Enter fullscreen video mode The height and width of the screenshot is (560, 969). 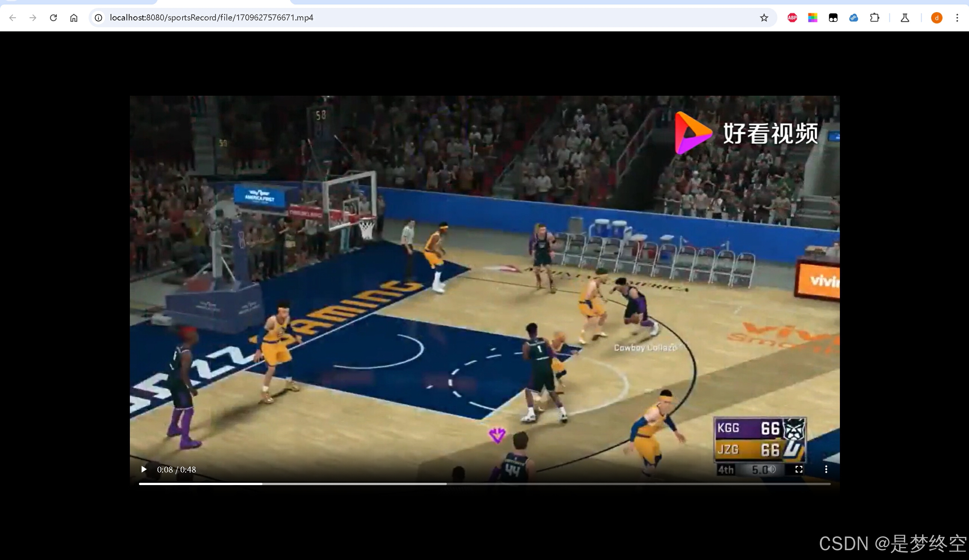tap(799, 469)
